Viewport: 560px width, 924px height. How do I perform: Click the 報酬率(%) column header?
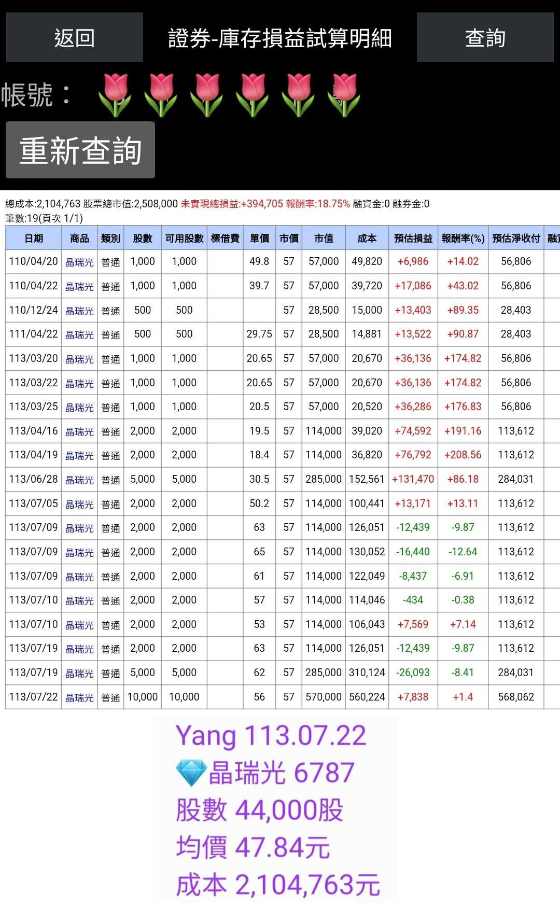click(463, 238)
